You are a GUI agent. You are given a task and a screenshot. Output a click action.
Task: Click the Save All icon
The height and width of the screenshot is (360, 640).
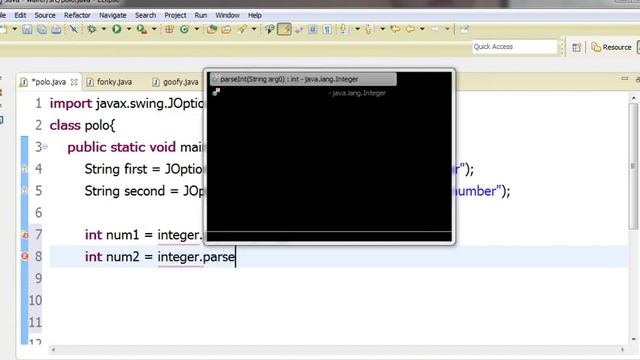coord(42,29)
